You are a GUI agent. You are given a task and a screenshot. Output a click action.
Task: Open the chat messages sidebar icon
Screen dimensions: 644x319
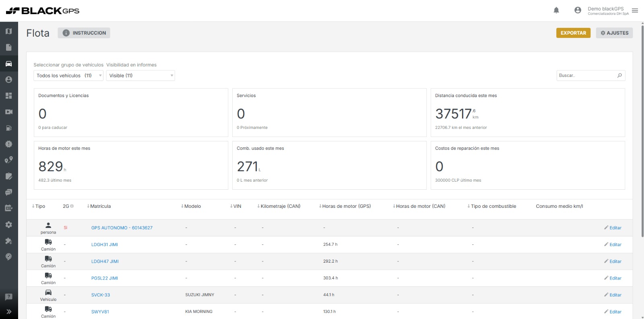[x=9, y=193]
